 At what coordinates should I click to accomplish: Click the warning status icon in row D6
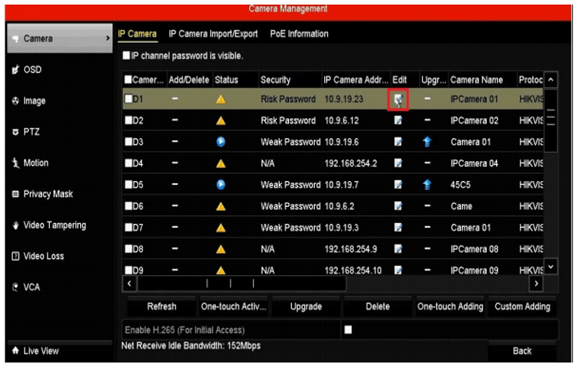pos(221,207)
